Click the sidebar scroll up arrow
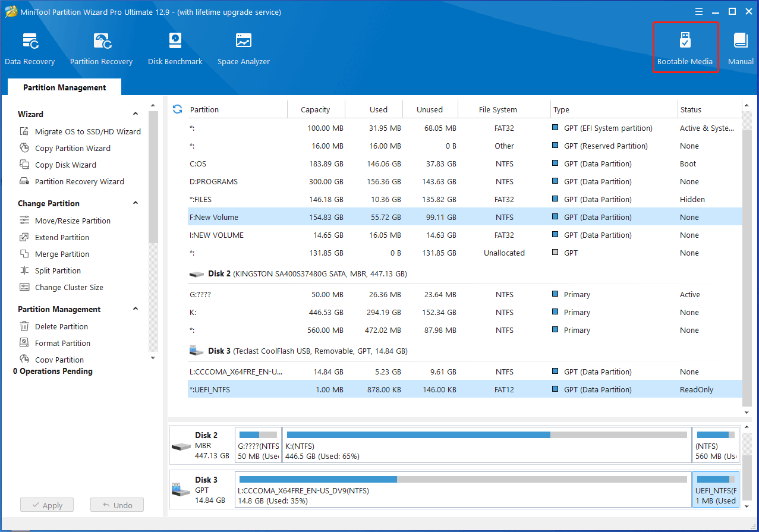Screen dimensions: 759x532 [x=153, y=106]
